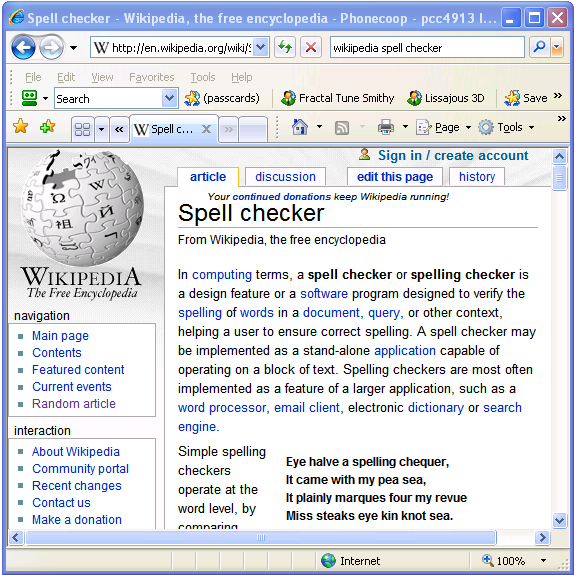Click the 100% zoom level button

click(x=503, y=561)
